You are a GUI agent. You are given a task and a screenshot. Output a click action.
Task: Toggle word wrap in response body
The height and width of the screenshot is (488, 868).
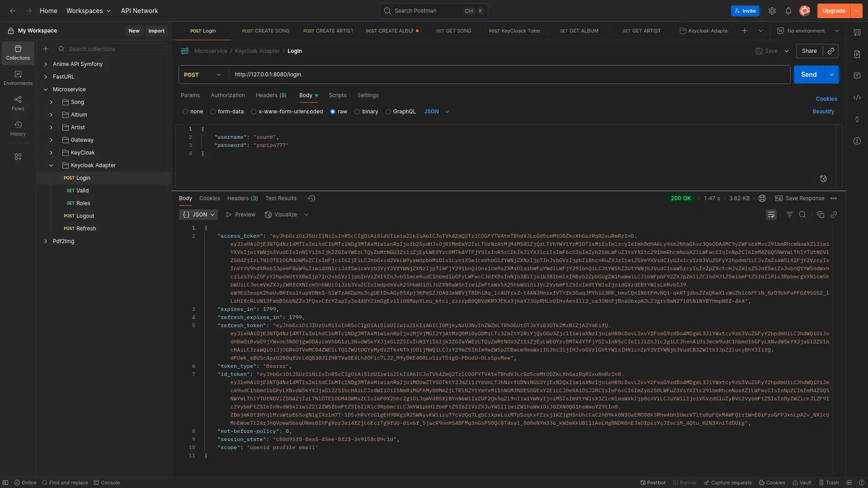tap(771, 215)
